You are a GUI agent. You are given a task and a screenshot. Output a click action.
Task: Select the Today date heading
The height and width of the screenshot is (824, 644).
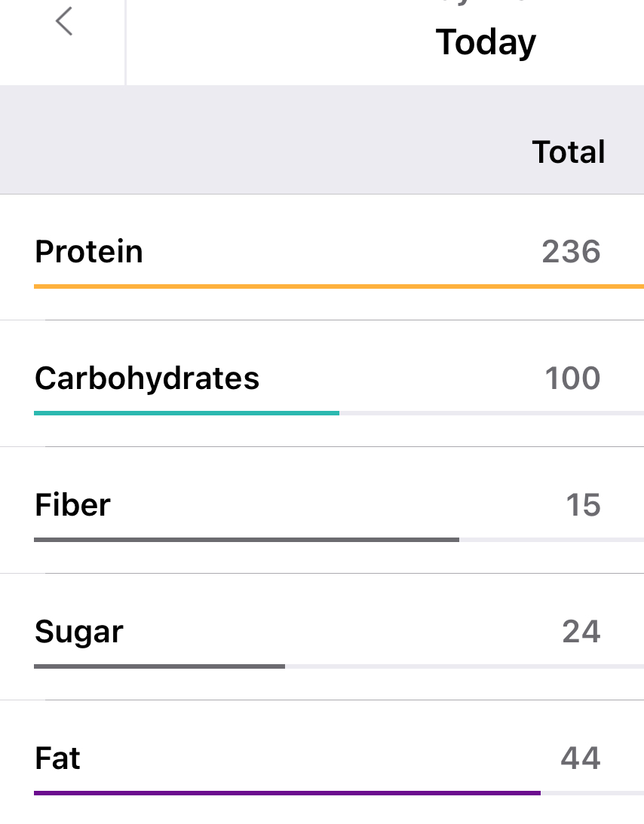(x=486, y=42)
